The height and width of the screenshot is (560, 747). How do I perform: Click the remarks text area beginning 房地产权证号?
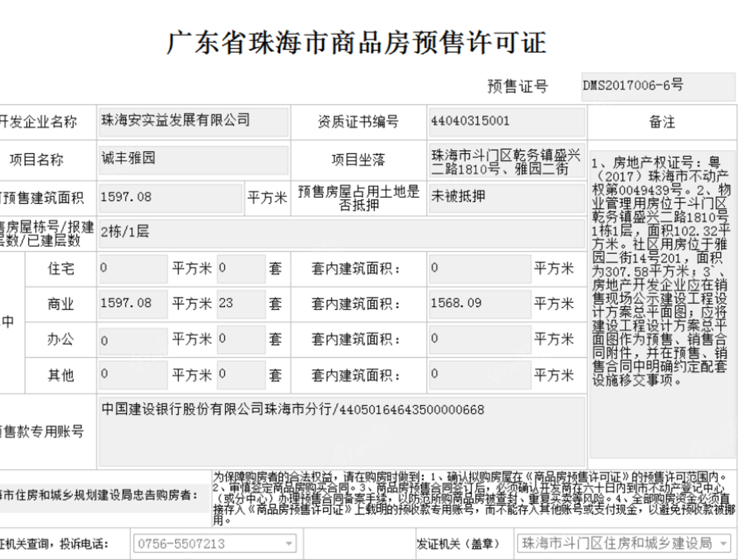662,304
